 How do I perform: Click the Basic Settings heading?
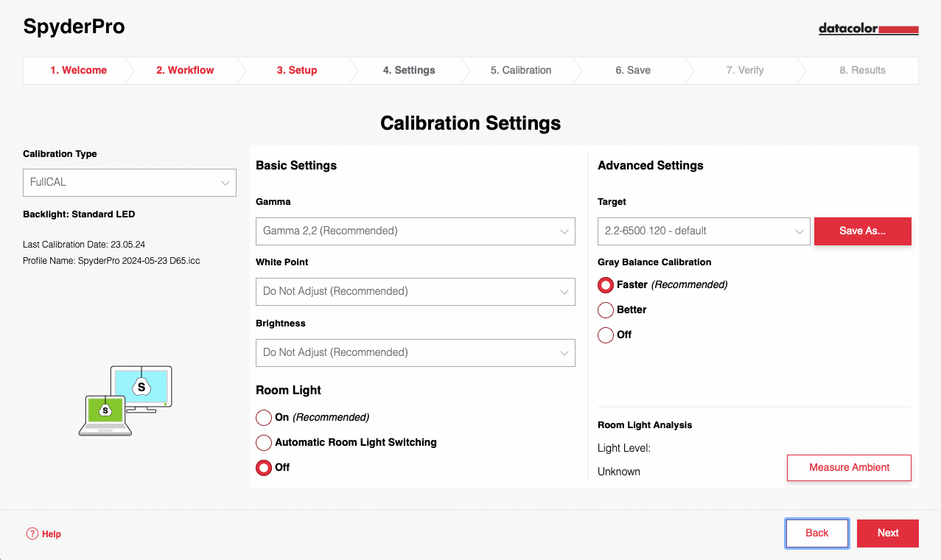pyautogui.click(x=296, y=166)
